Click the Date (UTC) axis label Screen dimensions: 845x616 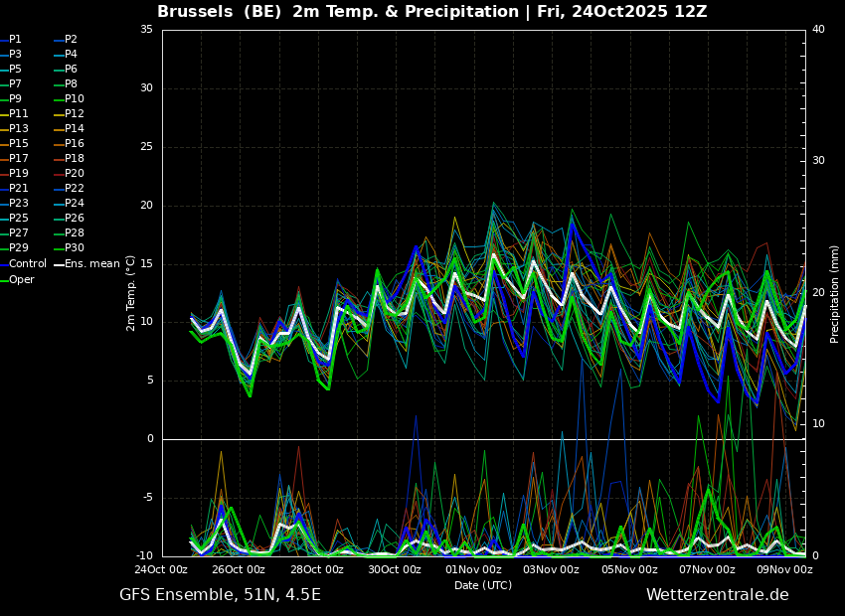point(483,585)
